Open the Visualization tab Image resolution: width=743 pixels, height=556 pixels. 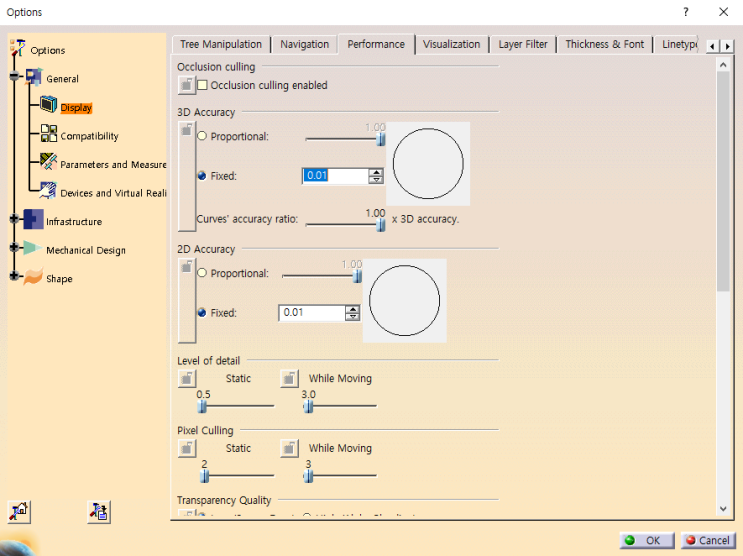click(452, 45)
